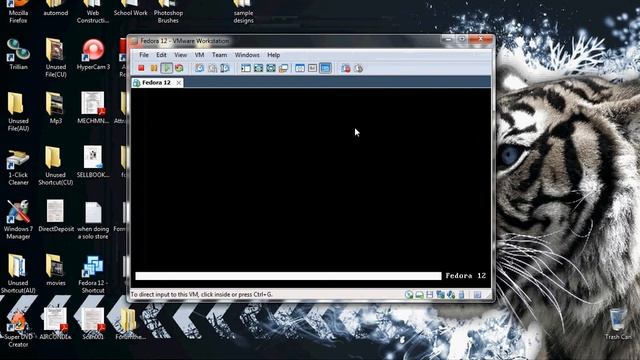Open the Windows menu
The image size is (640, 360).
pyautogui.click(x=247, y=55)
